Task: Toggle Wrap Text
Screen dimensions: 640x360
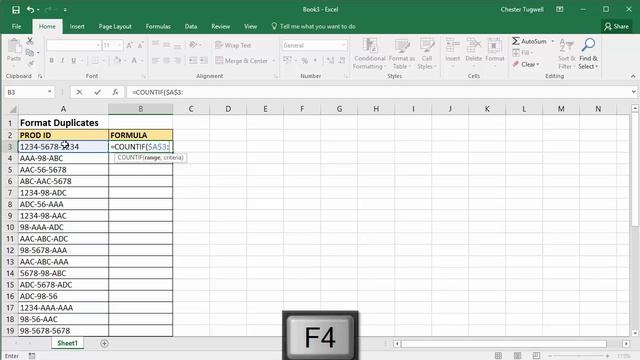Action: click(x=233, y=45)
